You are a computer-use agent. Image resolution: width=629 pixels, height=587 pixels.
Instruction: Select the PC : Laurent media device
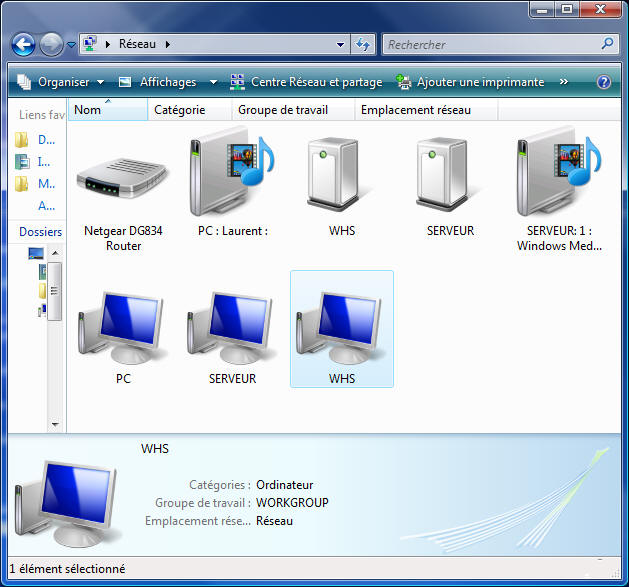pyautogui.click(x=232, y=178)
